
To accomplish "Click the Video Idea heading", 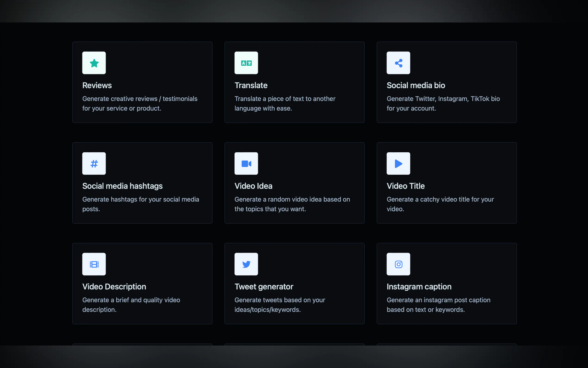I will coord(253,186).
